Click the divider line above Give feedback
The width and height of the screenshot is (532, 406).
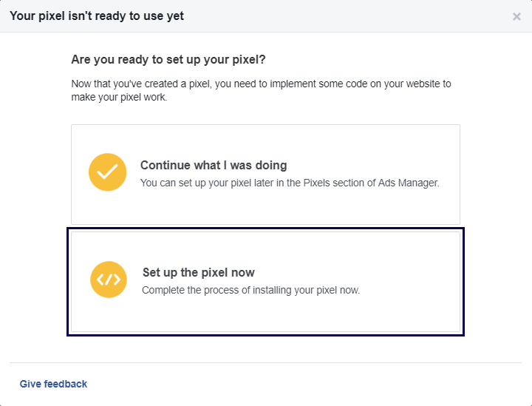tap(266, 363)
